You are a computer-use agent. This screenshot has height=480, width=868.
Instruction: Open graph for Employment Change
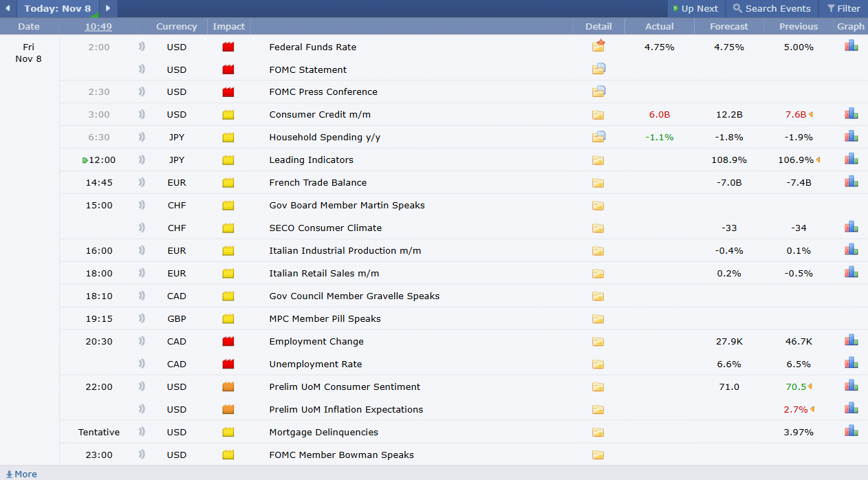(x=851, y=340)
